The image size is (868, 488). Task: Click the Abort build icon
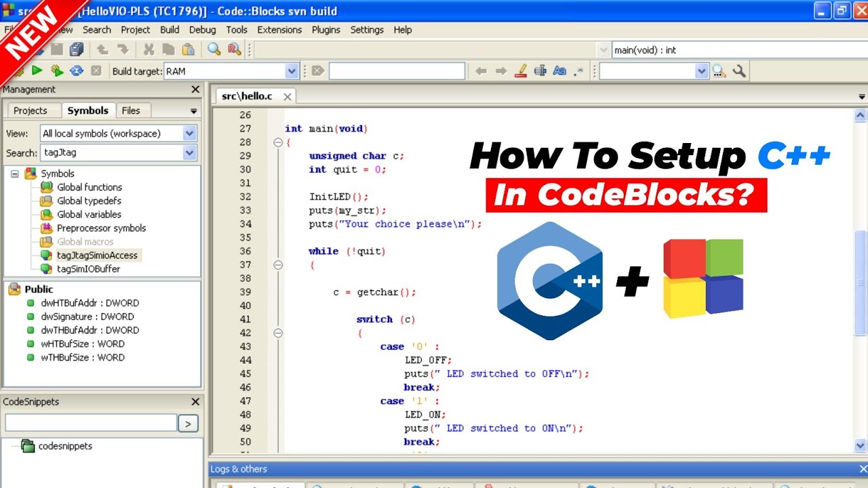click(96, 70)
